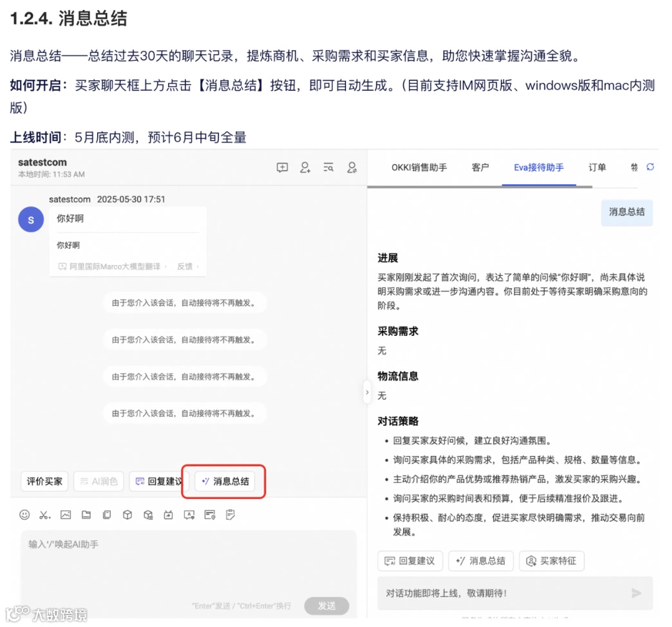Attach a file using the folder icon
The image size is (672, 627).
pyautogui.click(x=86, y=514)
